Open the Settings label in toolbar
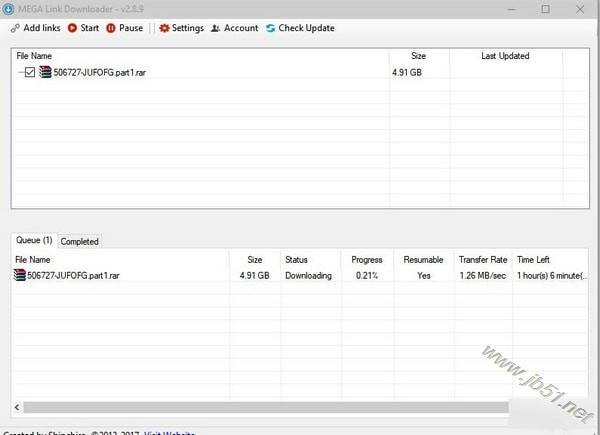Screen dimensions: 600x435 (188, 28)
